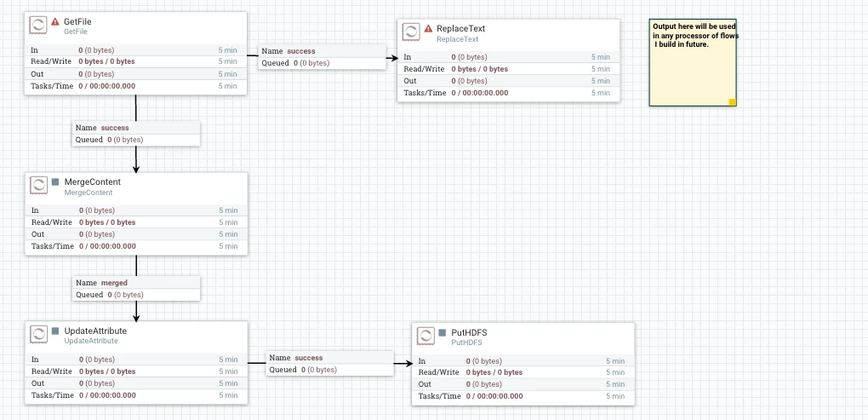Screen dimensions: 868x420
Task: Select the merged connection label
Action: [137, 289]
